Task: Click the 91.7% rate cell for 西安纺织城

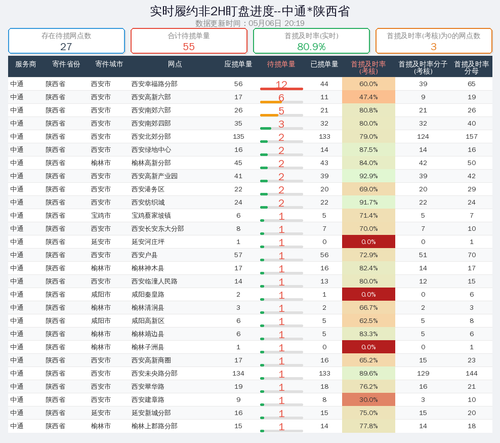Action: [368, 202]
